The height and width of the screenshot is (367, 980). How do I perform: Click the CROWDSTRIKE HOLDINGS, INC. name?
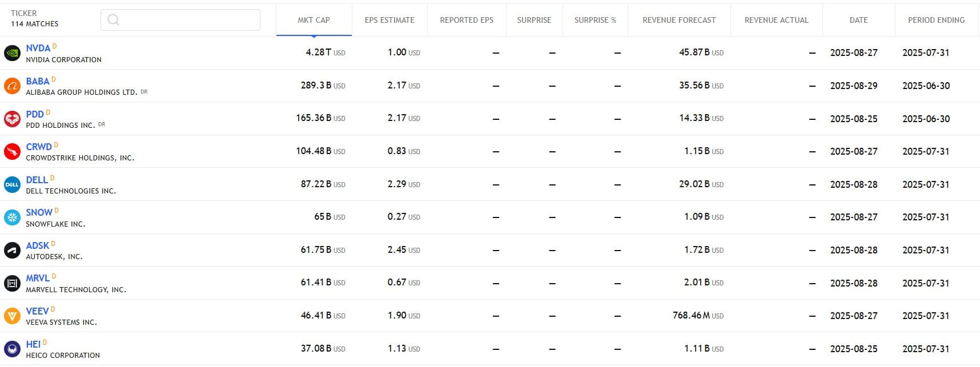80,158
